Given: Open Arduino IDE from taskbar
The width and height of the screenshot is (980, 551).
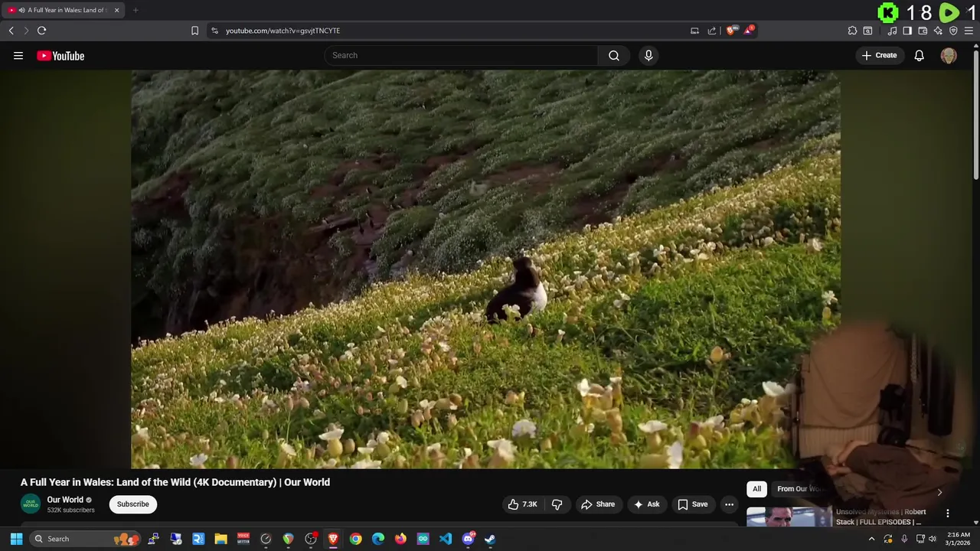Looking at the screenshot, I should click(423, 539).
